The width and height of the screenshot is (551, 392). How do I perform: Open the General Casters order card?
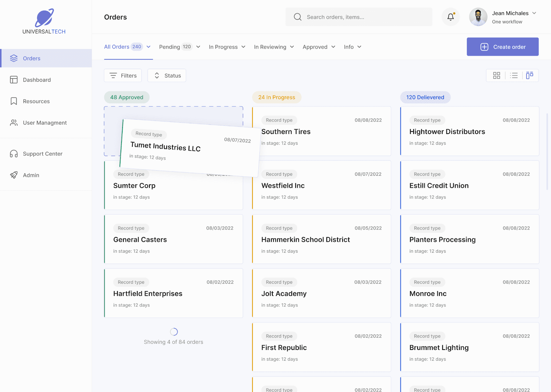(x=174, y=239)
